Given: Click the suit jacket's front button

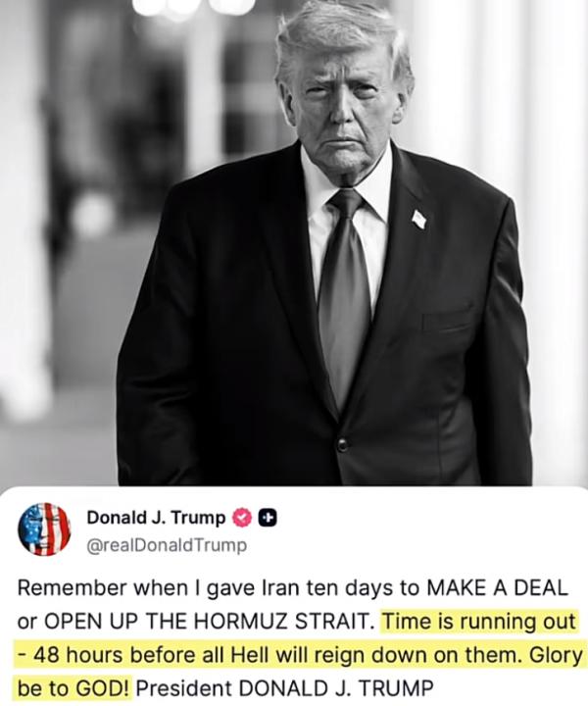Looking at the screenshot, I should tap(343, 445).
